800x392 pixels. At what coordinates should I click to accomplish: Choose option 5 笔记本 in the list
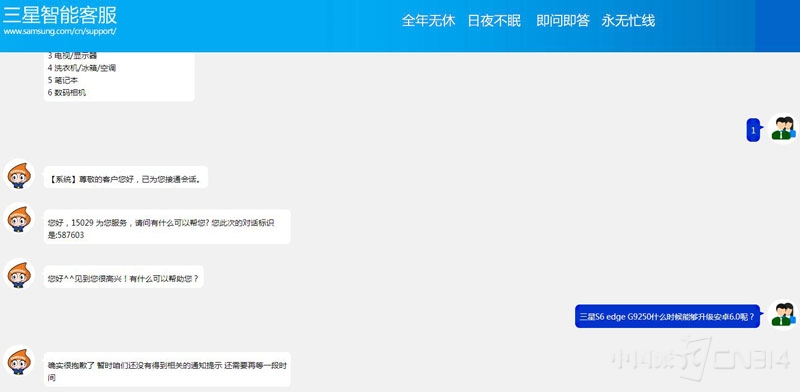coord(63,80)
